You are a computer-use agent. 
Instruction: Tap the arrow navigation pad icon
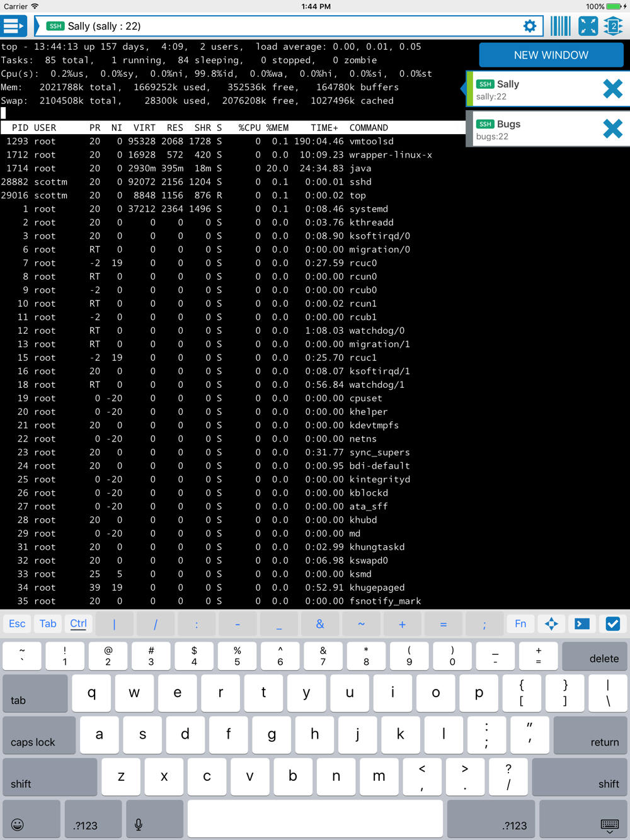point(551,624)
